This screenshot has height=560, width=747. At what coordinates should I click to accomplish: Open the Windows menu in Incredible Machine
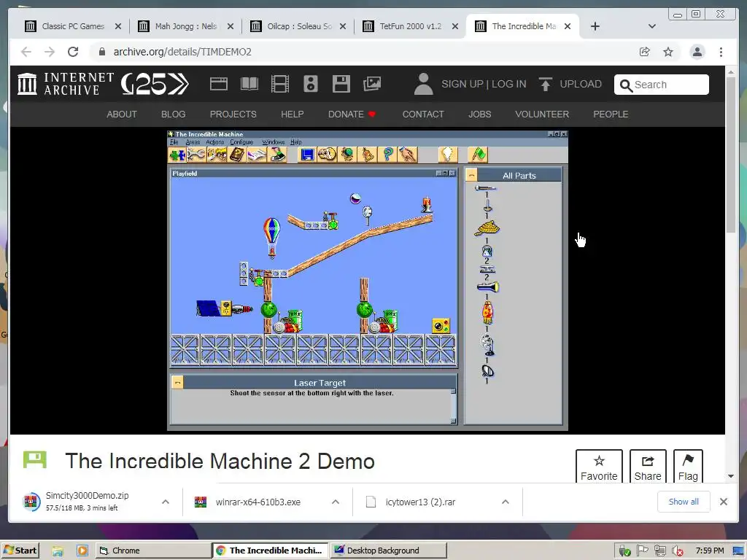coord(273,142)
